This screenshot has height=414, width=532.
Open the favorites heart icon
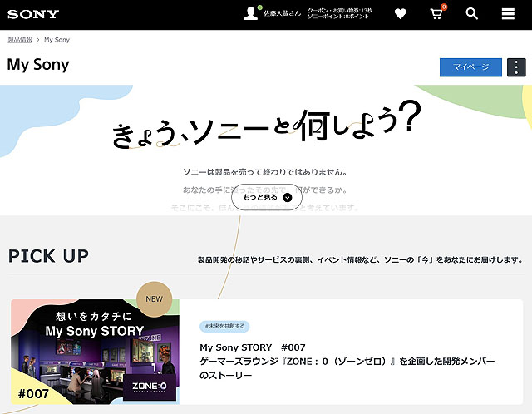[x=401, y=14]
